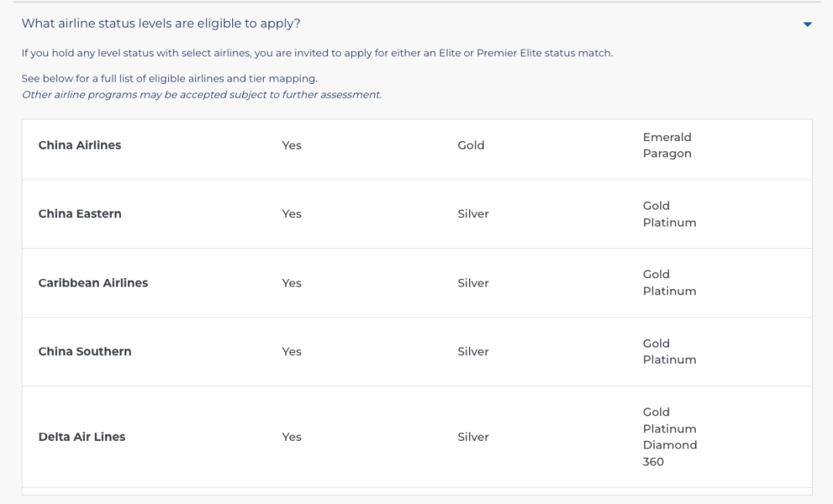833x504 pixels.
Task: Select the China Airlines row name
Action: click(x=79, y=145)
